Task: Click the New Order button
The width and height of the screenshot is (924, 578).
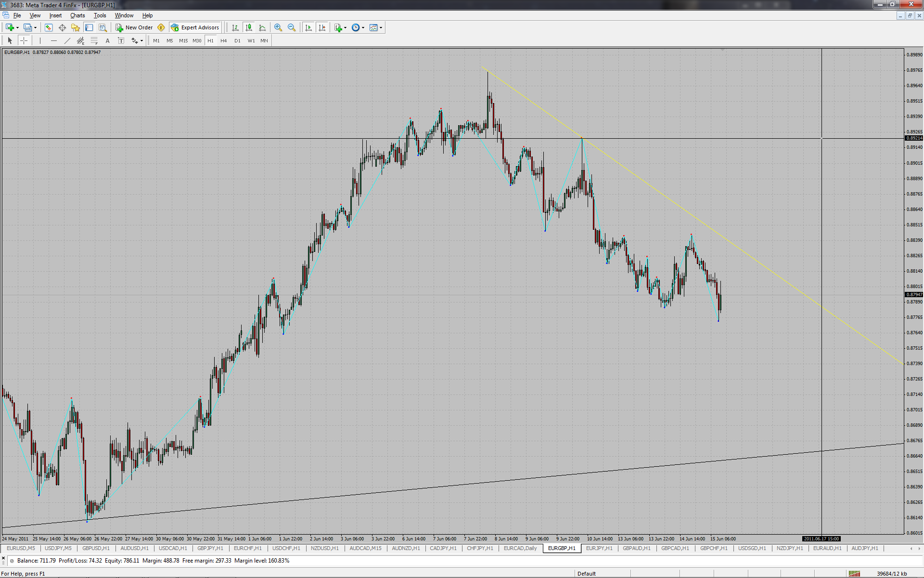Action: (x=134, y=27)
